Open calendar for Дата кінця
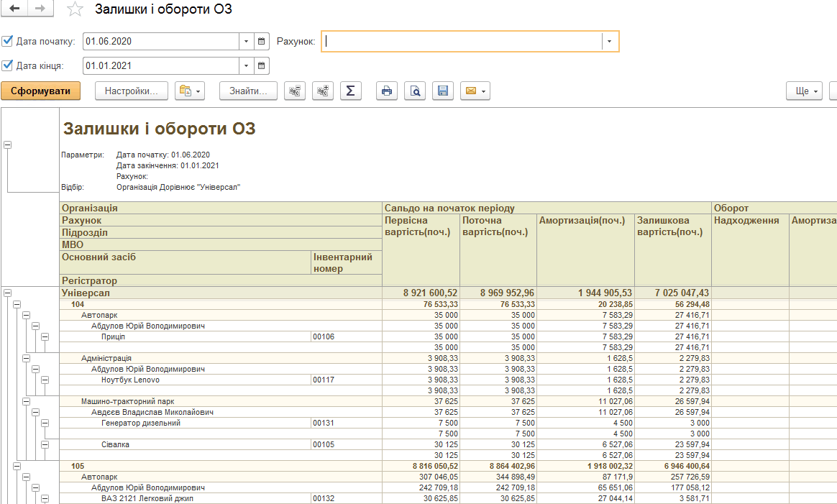The width and height of the screenshot is (837, 504). pos(262,65)
